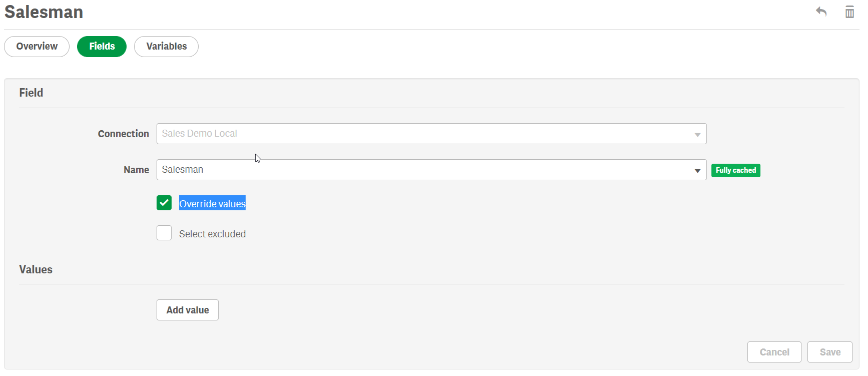Click the Save button
Screen dimensions: 868x376
click(829, 352)
